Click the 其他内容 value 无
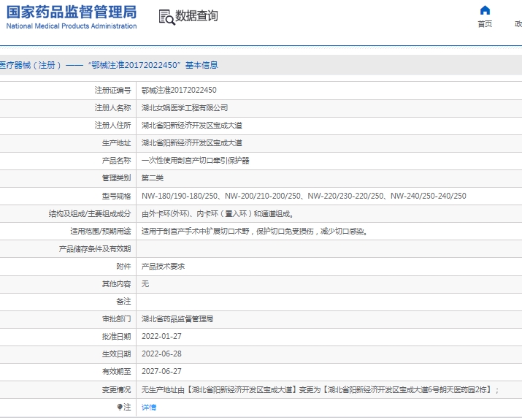The height and width of the screenshot is (420, 522). 145,284
